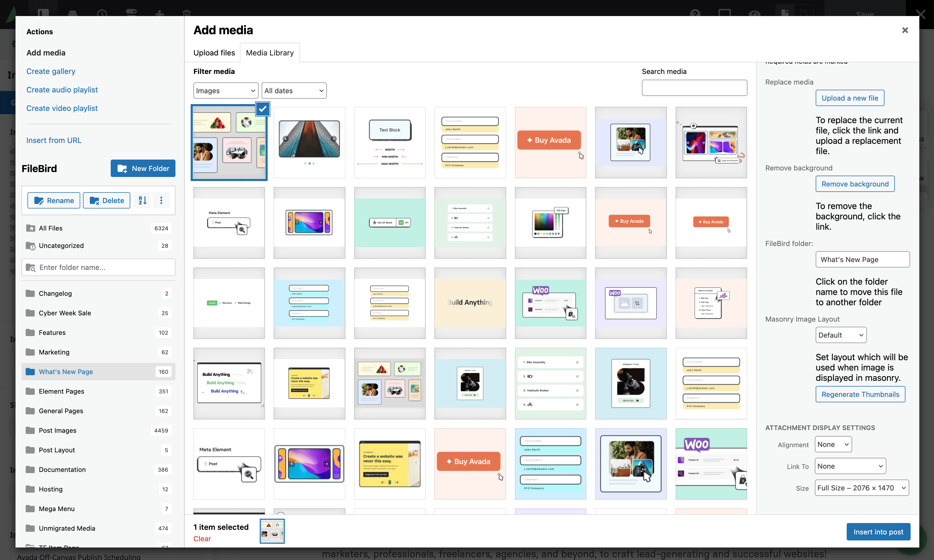Click the FileBird sort folders icon
Screen dimensions: 934x560
pos(142,200)
